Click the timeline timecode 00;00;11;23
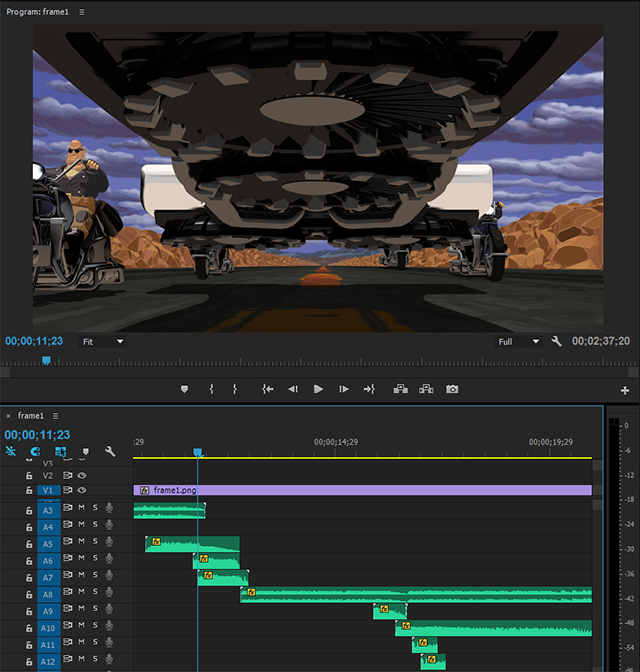The image size is (640, 672). pyautogui.click(x=37, y=435)
